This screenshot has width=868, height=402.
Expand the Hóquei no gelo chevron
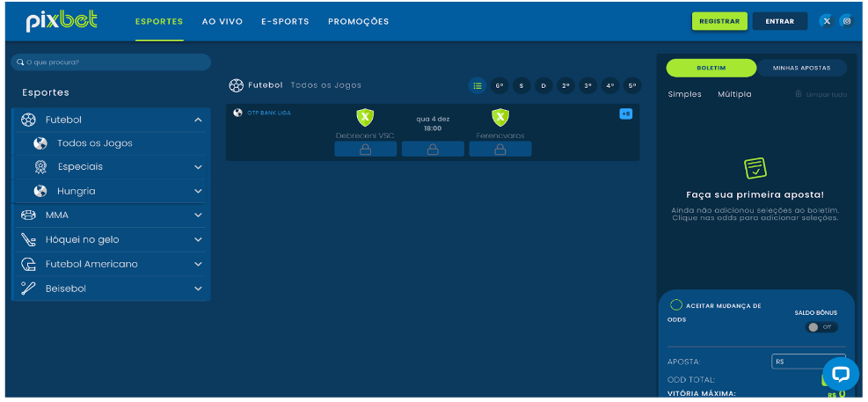click(x=198, y=240)
